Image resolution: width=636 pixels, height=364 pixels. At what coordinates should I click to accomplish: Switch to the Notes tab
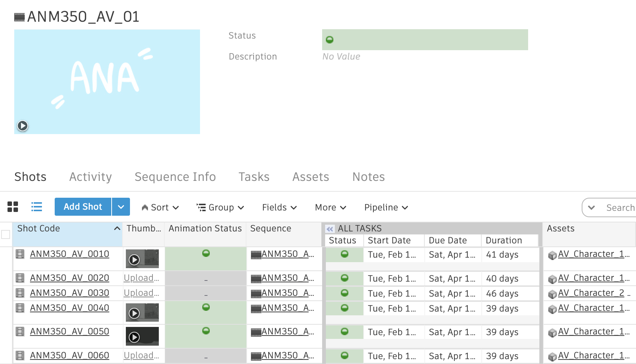click(x=368, y=176)
